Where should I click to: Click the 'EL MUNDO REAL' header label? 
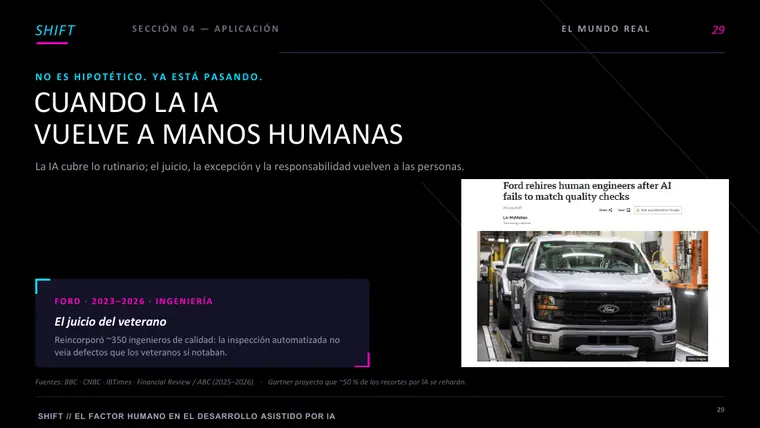point(605,29)
